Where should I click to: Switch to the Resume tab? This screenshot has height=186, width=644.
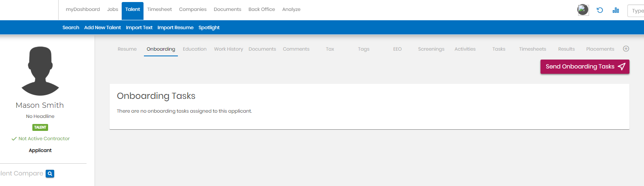click(127, 49)
